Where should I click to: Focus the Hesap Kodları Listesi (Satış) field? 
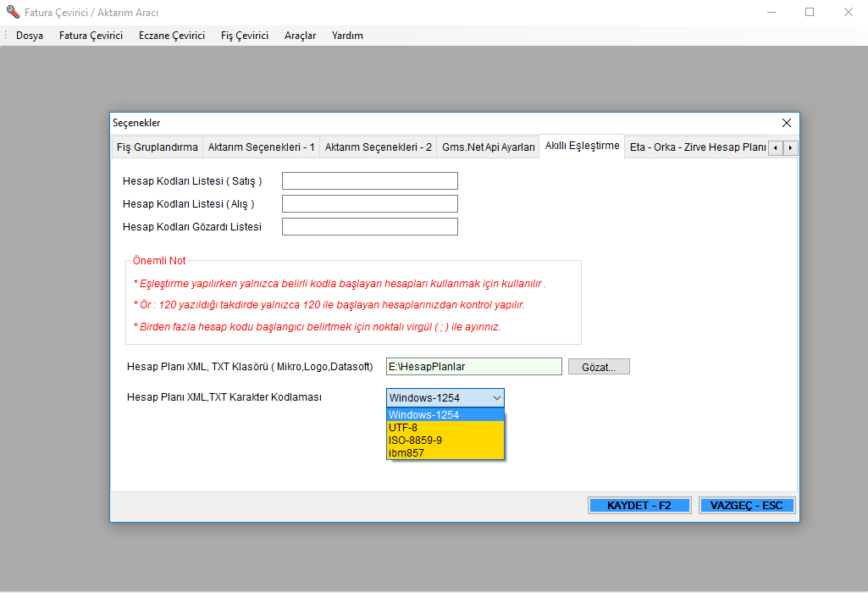(369, 181)
